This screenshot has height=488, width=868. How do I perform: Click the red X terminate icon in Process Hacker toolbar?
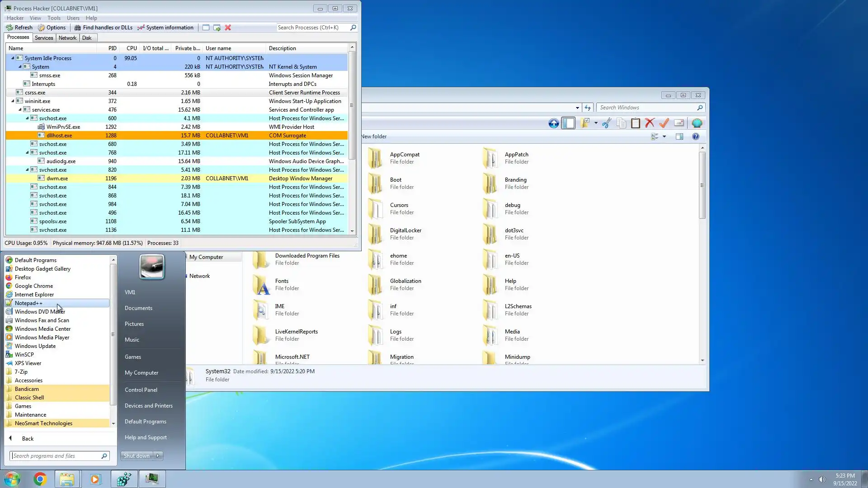point(228,28)
